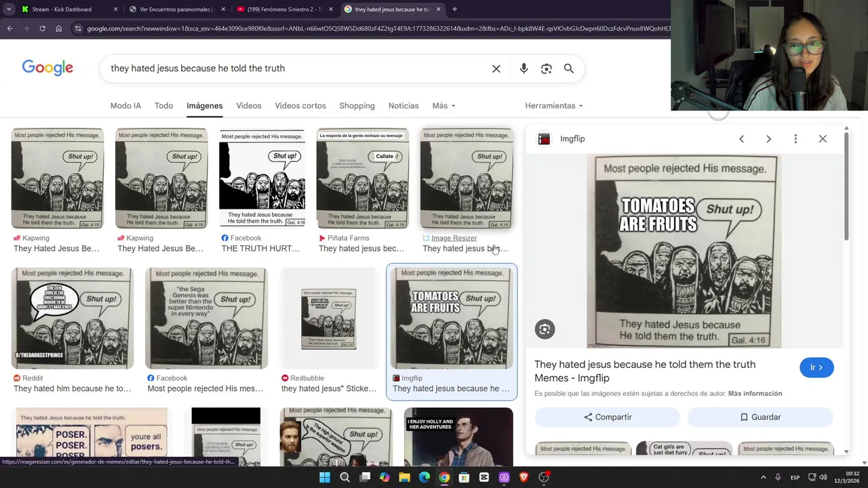Click the Ir button to visit Imgflip
Viewport: 868px width, 488px height.
[x=816, y=367]
